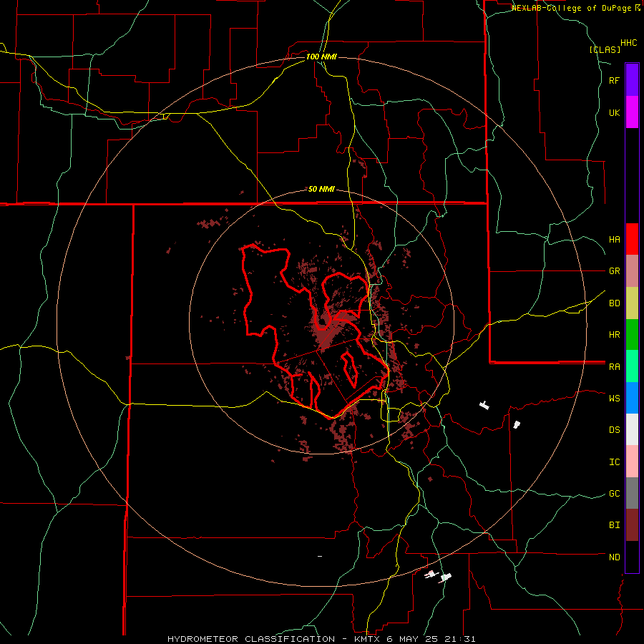Click the 'DS' legend label
Viewport: 644px width, 644px height.
point(615,430)
